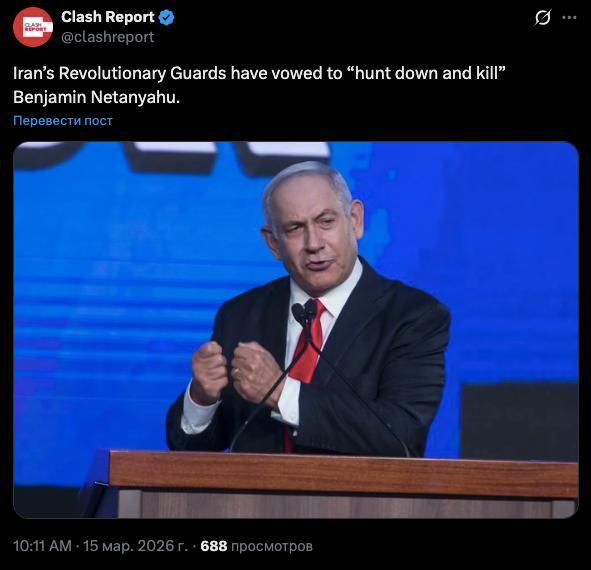Click the wooden podium in the photo

pyautogui.click(x=343, y=484)
